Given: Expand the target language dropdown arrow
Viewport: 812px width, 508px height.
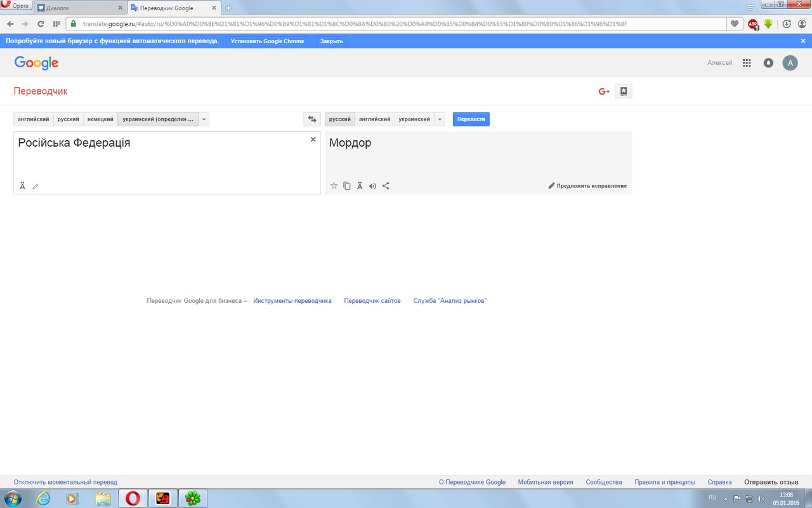Looking at the screenshot, I should [x=440, y=119].
